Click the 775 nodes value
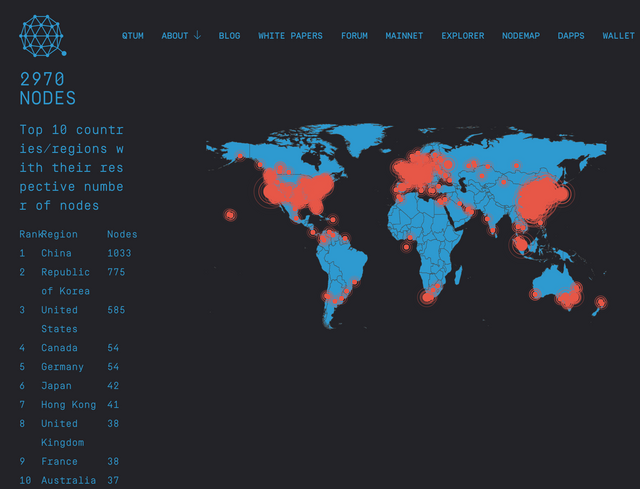 pos(116,272)
